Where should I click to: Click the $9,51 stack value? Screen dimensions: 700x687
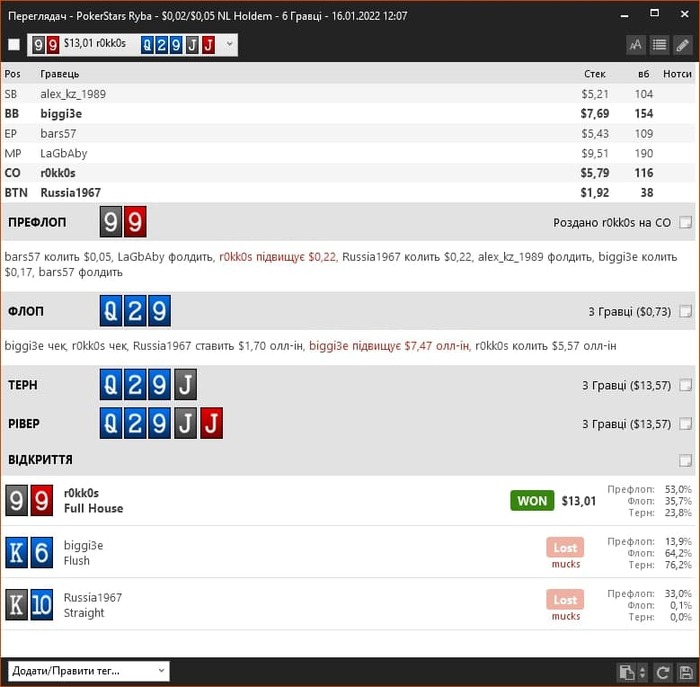595,153
